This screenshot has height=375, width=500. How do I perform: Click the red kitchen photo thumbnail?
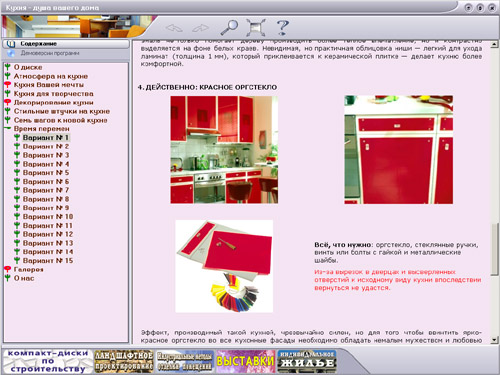(224, 150)
